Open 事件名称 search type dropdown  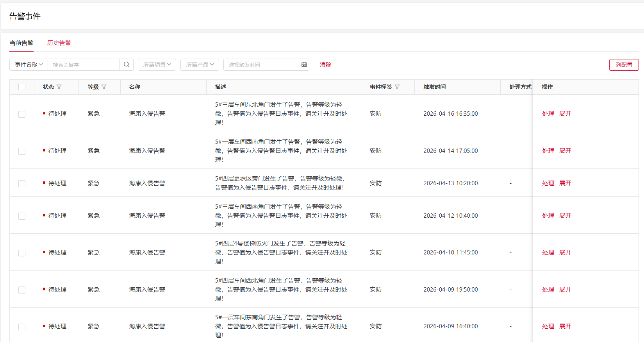tap(29, 64)
